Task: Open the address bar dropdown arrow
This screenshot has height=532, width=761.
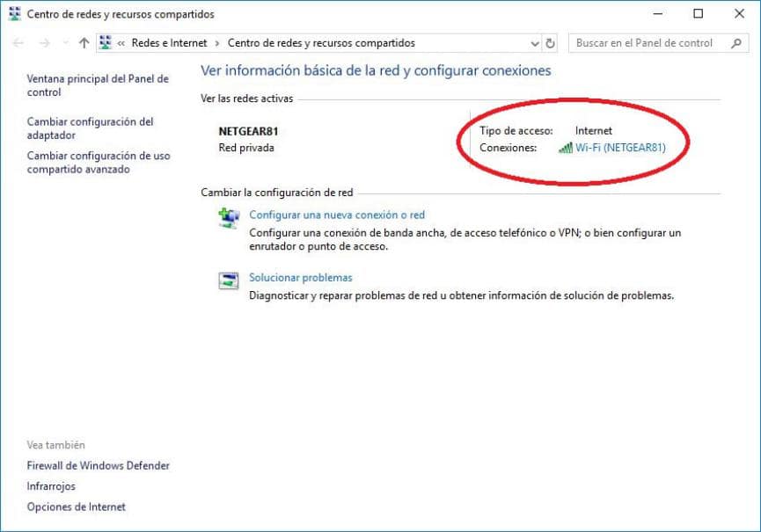Action: click(533, 42)
